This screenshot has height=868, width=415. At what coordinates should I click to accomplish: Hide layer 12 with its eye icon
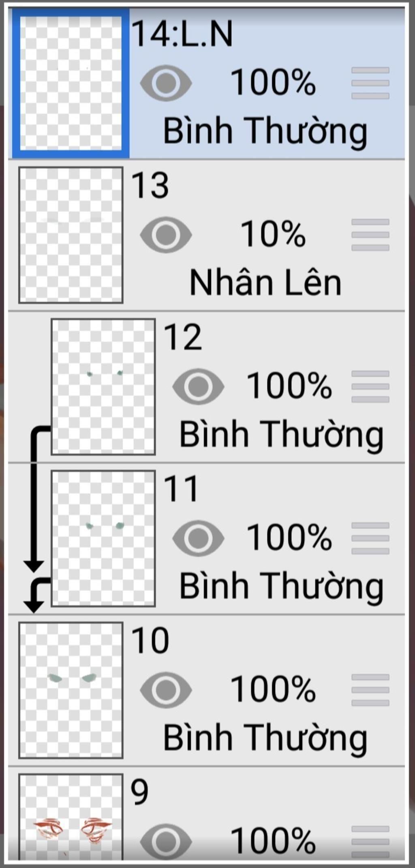pos(198,386)
